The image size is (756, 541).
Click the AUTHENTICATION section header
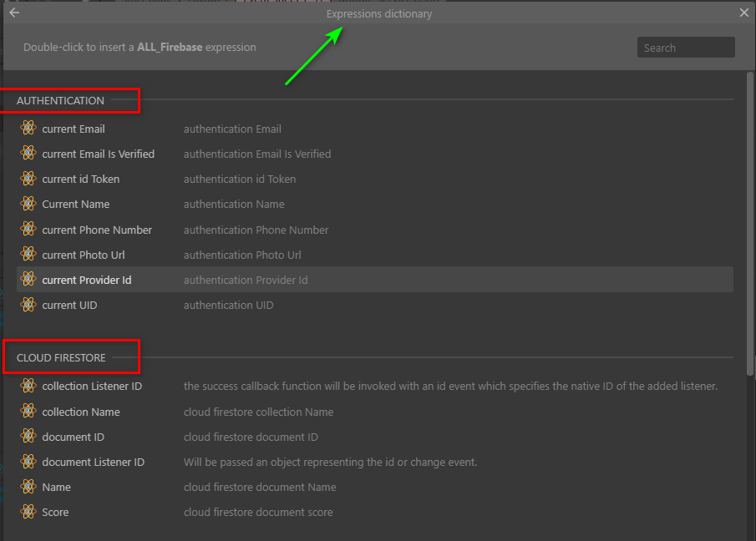(60, 100)
